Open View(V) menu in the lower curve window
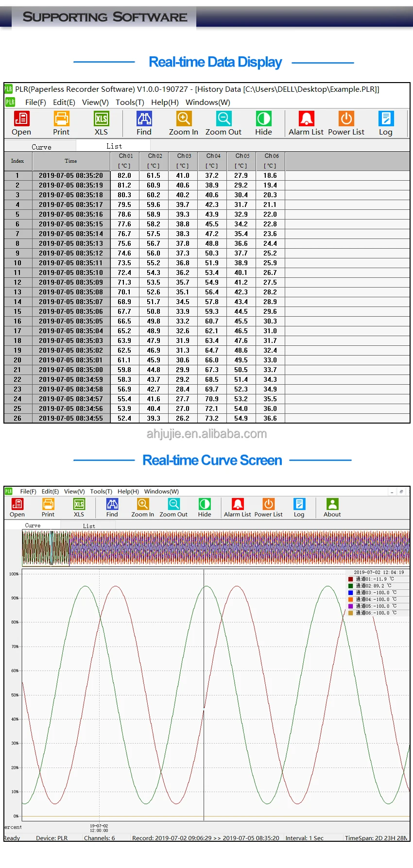This screenshot has width=413, height=868. (x=74, y=492)
